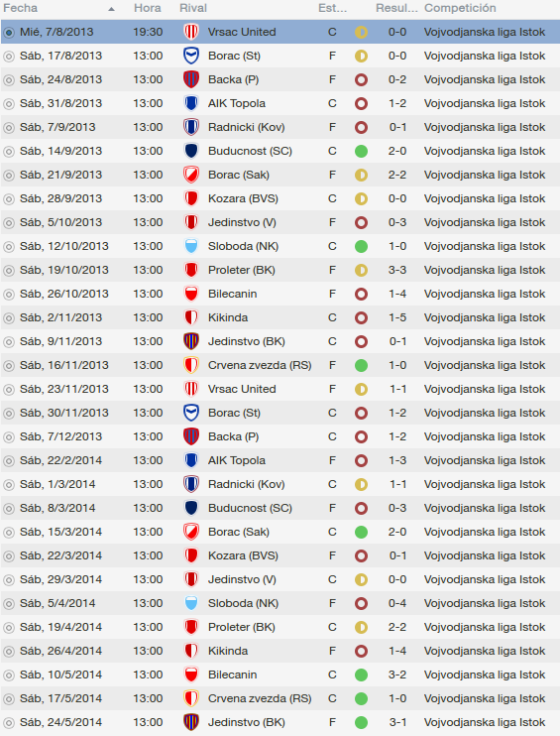This screenshot has width=560, height=736.
Task: Click Borac (St) club crest on 17/8/2013 row
Action: click(191, 56)
